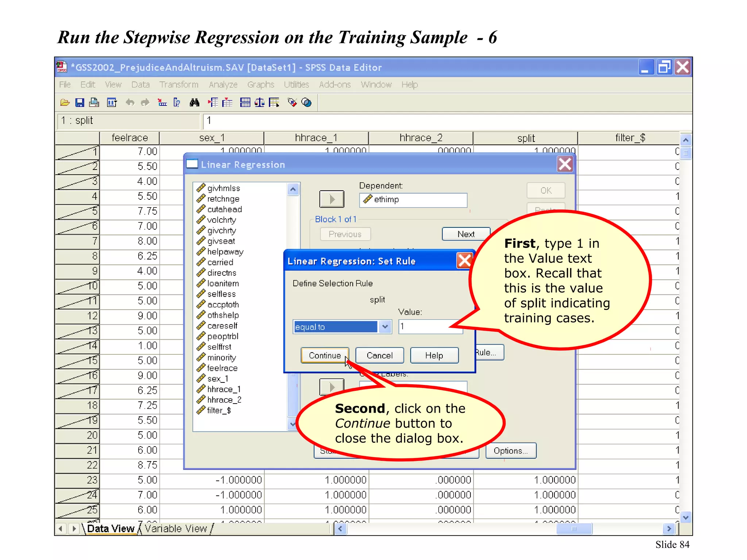The height and width of the screenshot is (560, 747).
Task: Click the Insert Variable toolbar icon
Action: coord(227,102)
